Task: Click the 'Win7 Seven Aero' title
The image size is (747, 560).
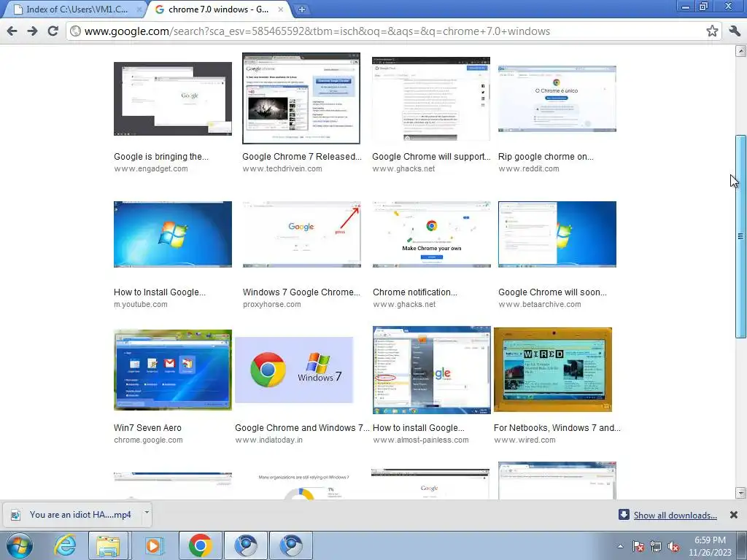Action: [x=147, y=428]
